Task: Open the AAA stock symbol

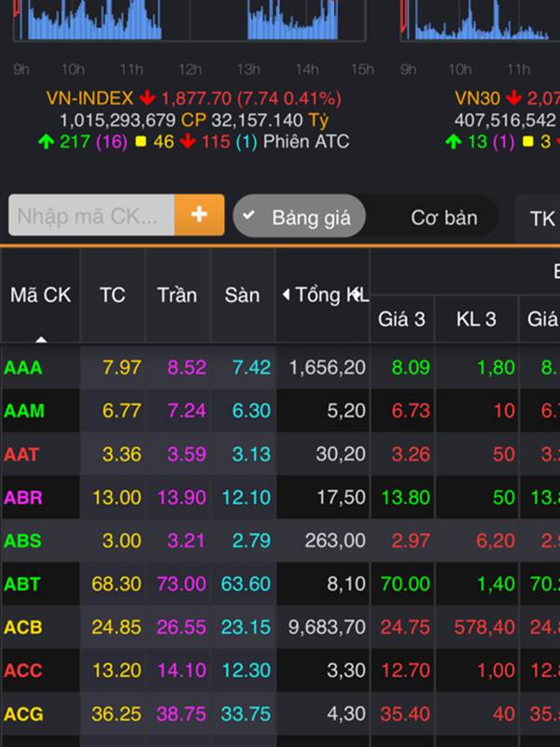Action: (23, 368)
